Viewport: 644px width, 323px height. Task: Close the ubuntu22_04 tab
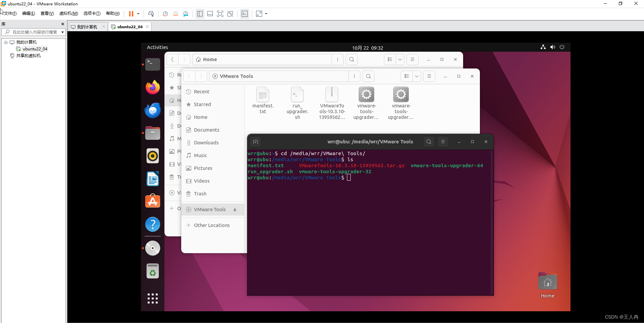point(147,27)
